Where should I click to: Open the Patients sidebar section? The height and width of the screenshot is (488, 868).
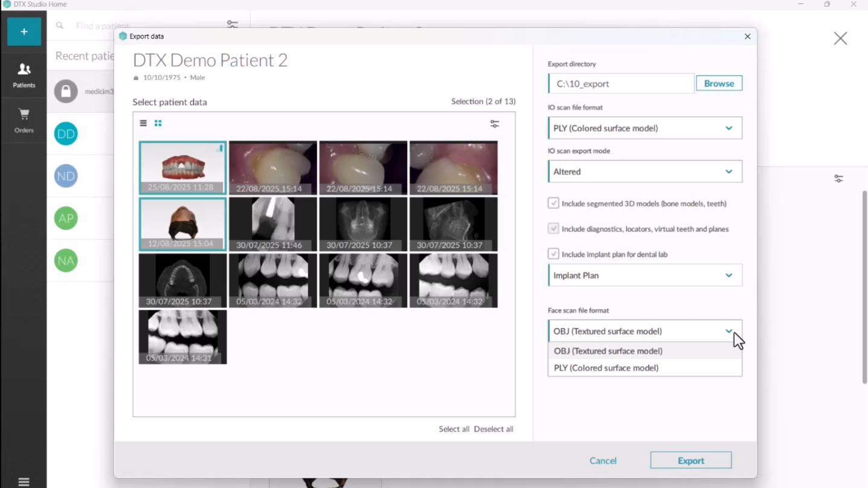tap(24, 75)
